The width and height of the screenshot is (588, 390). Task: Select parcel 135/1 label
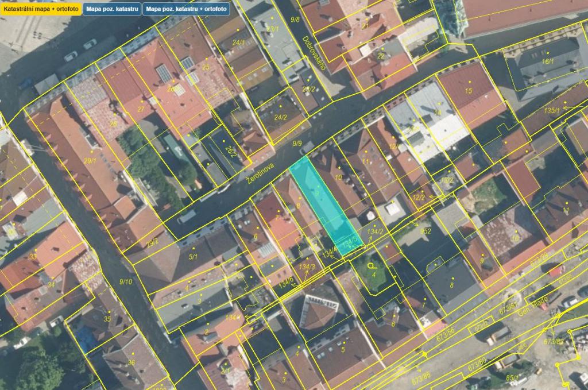coord(552,111)
